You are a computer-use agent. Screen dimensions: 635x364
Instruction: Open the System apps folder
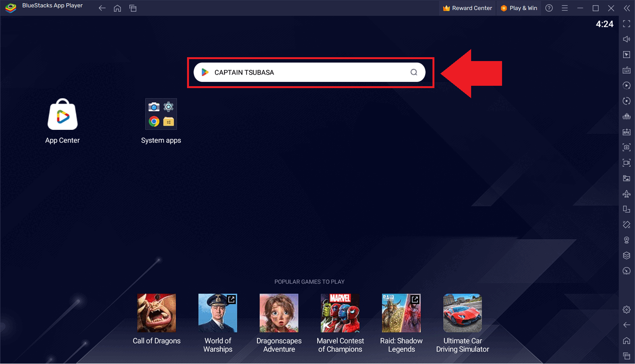coord(161,121)
